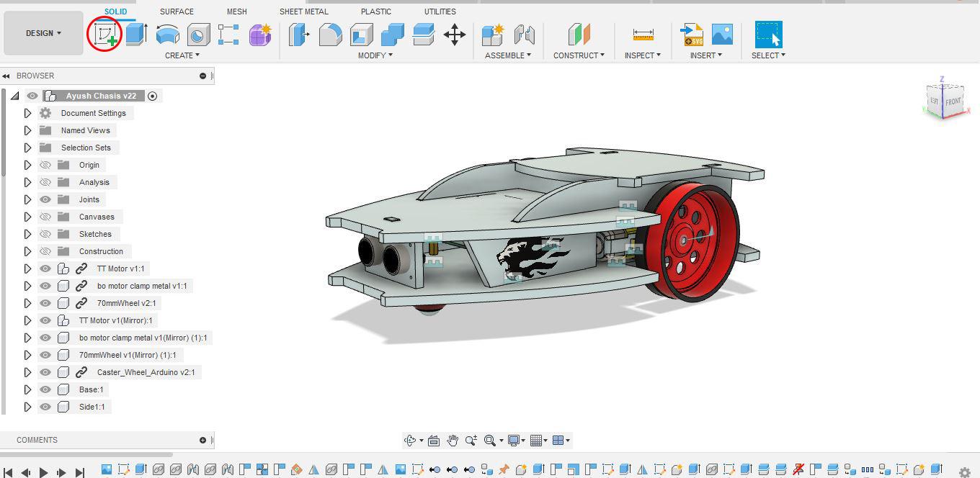Expand the TT Motor v1:1 component
The image size is (980, 478).
(x=27, y=268)
